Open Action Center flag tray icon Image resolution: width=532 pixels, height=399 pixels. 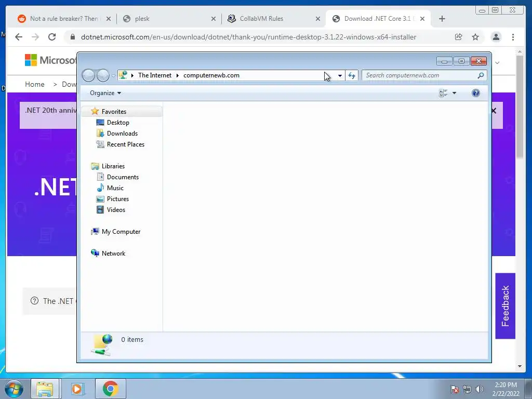point(454,390)
